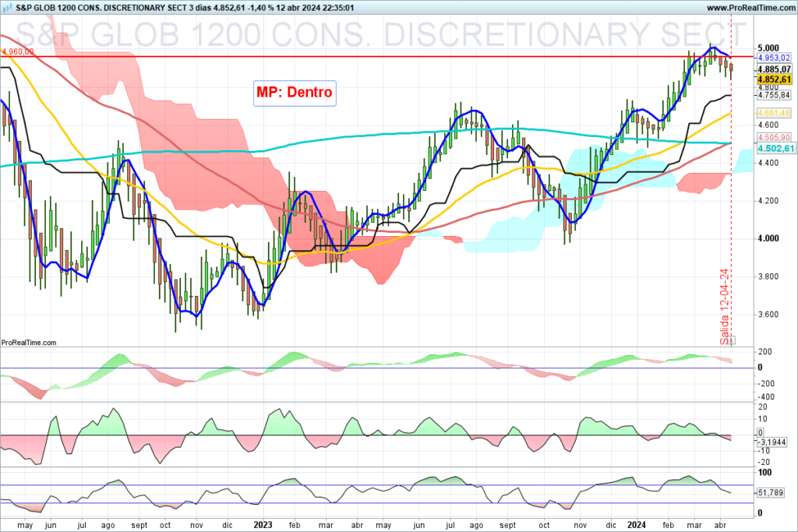Click the ProRealTime.com label under the price chart

click(29, 342)
